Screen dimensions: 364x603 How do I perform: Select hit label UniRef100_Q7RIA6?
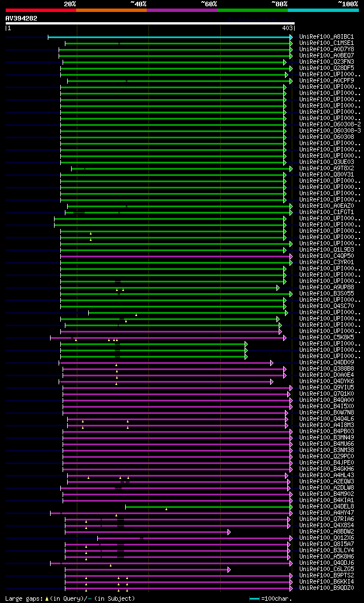[327, 519]
